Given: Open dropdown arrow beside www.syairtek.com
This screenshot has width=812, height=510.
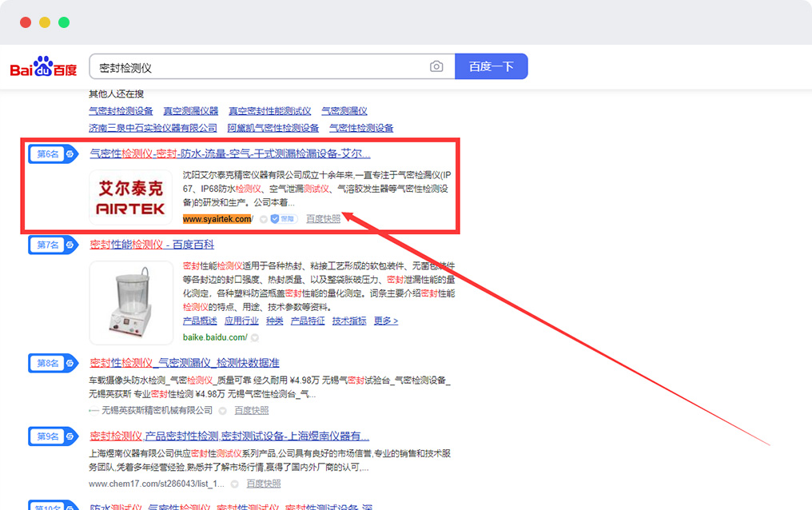Looking at the screenshot, I should coord(263,220).
